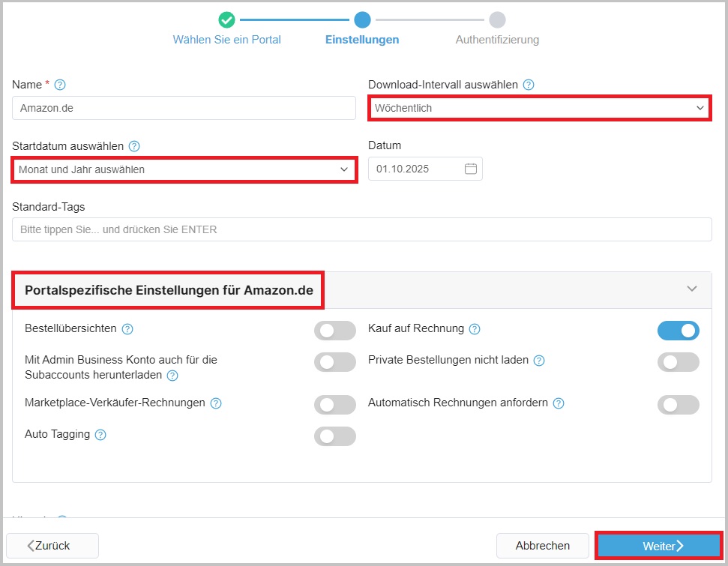
Task: Toggle the Bestellübersichten switch
Action: point(334,331)
